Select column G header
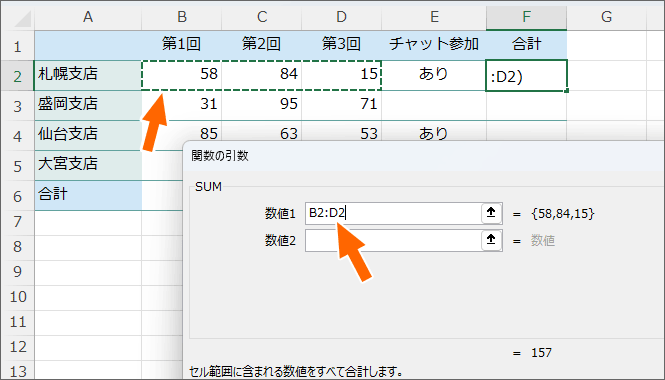The height and width of the screenshot is (380, 665). pos(606,17)
